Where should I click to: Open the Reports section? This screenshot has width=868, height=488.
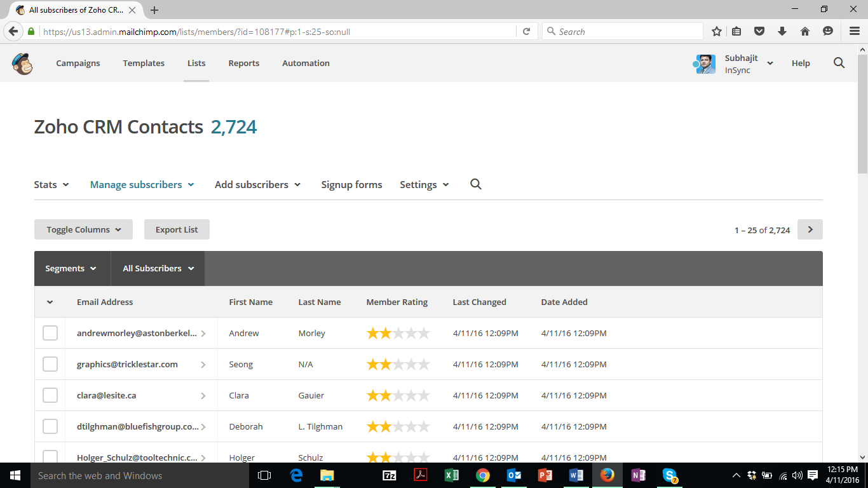[x=244, y=63]
